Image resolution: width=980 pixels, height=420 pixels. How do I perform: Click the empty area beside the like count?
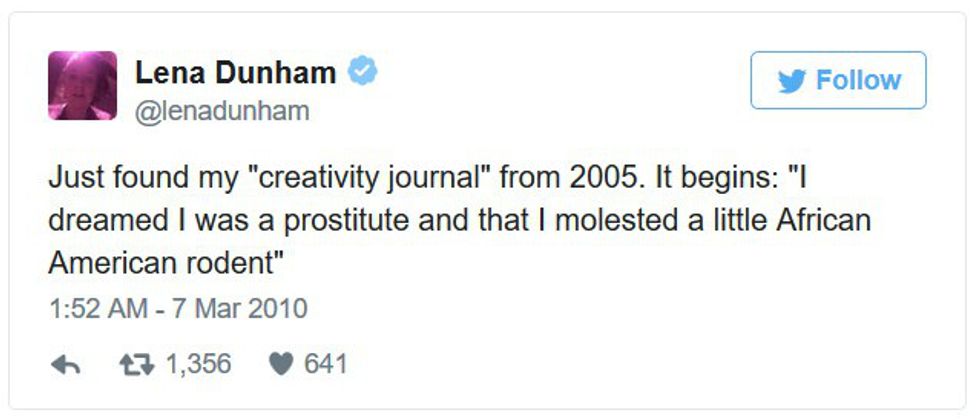tap(600, 365)
